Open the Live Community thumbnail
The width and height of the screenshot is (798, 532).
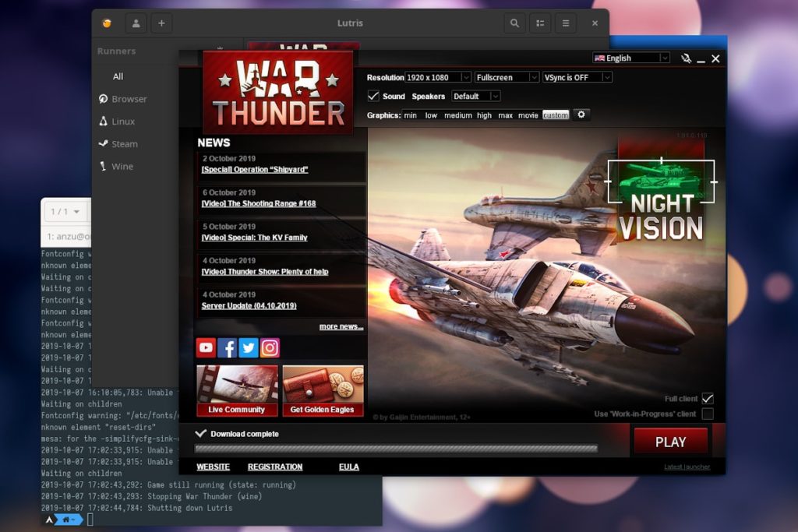(237, 390)
